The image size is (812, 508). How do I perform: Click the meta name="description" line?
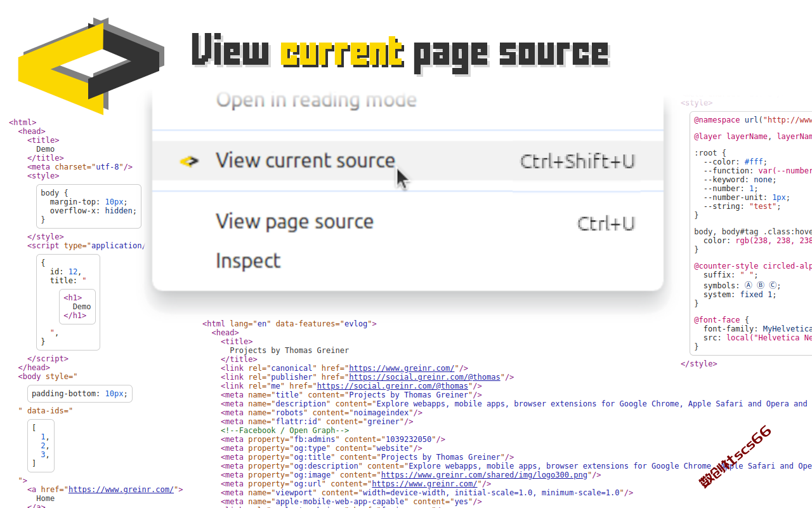click(x=514, y=404)
